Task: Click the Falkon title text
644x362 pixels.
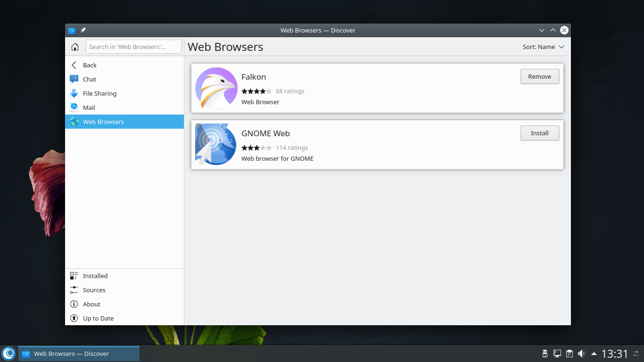Action: pyautogui.click(x=254, y=77)
